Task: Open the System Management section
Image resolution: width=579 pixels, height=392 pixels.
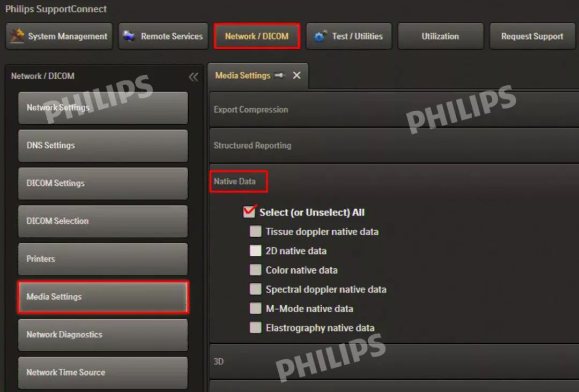Action: 59,36
